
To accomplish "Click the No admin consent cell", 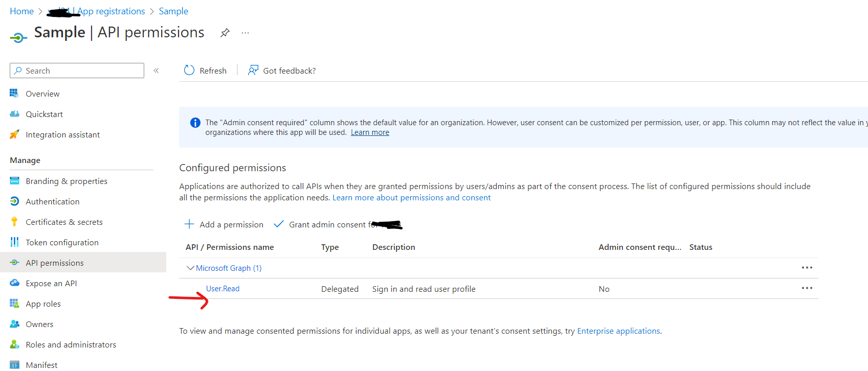I will (x=604, y=289).
